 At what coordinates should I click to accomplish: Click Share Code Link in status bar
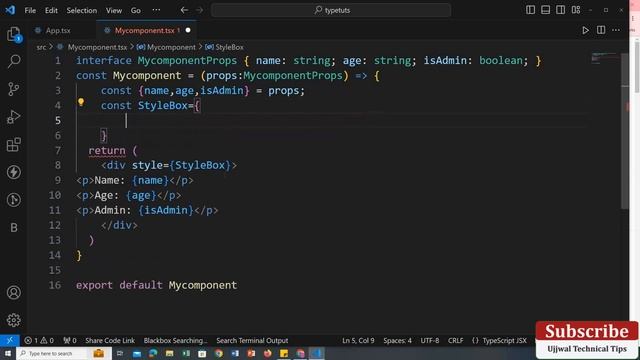click(x=110, y=340)
